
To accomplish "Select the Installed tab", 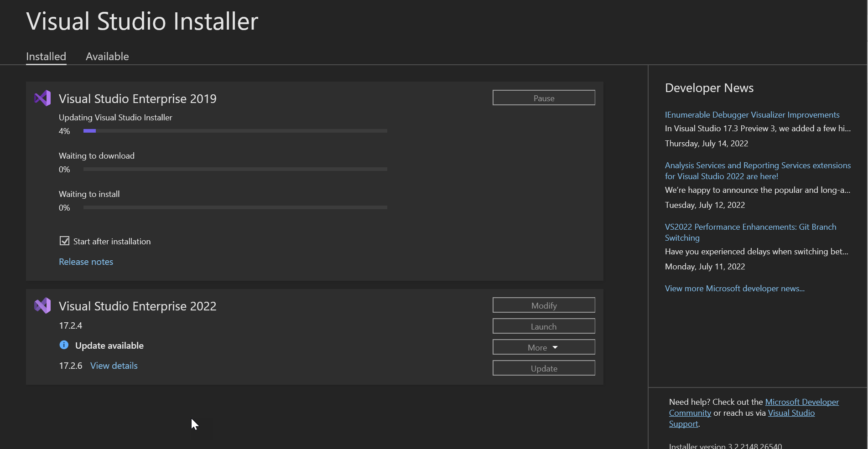I will coord(46,57).
